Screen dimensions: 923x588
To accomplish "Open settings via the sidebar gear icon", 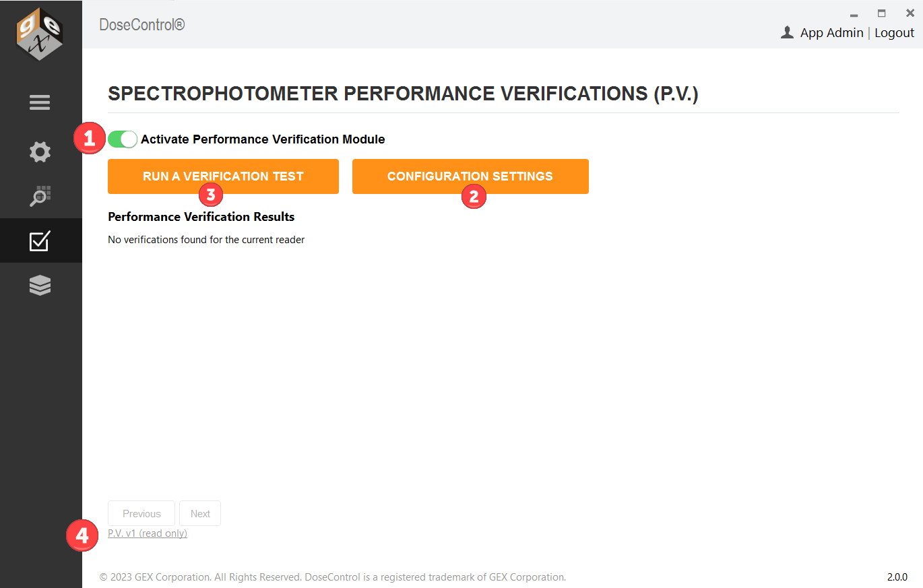I will coord(40,152).
